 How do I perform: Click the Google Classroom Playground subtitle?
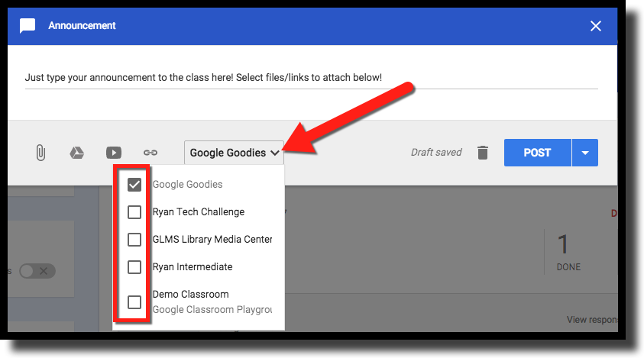point(212,310)
